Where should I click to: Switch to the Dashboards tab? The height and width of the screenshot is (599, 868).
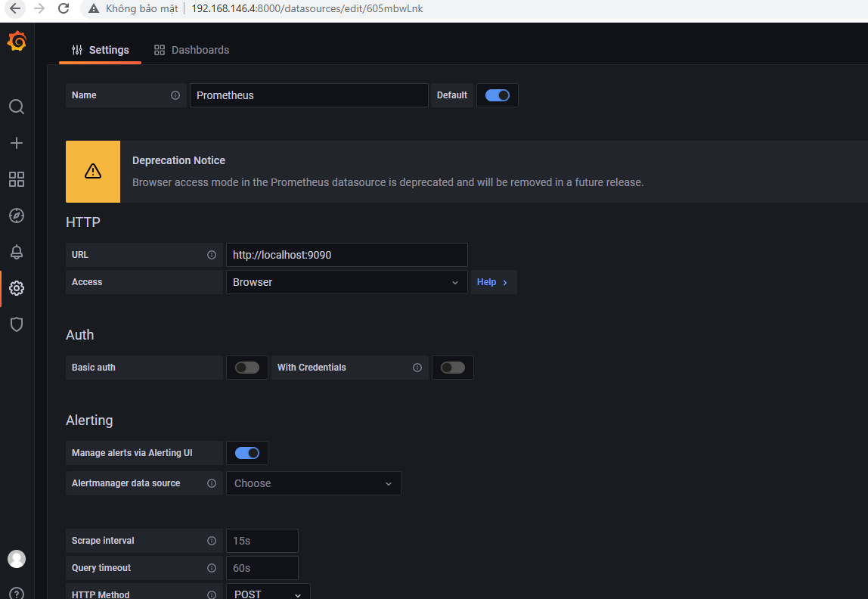[191, 50]
